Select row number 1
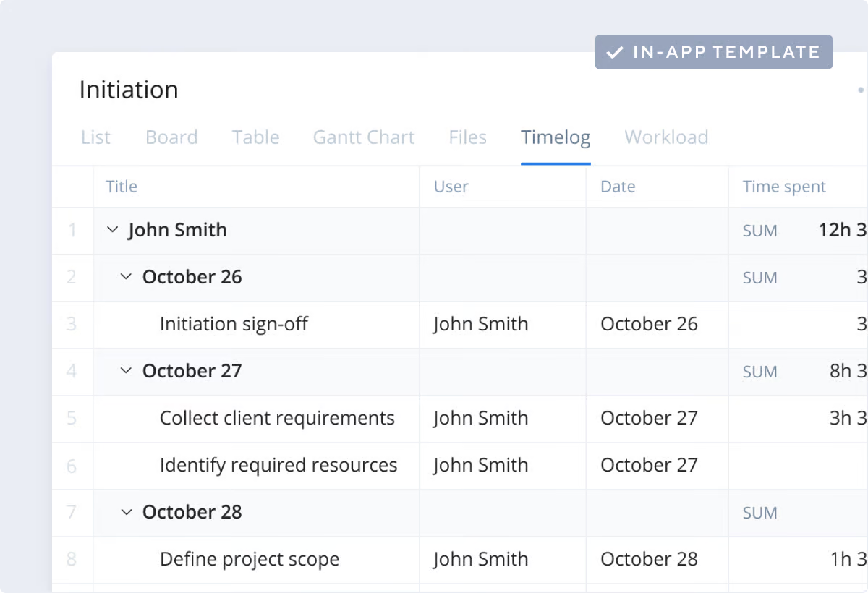Screen dimensions: 868x593 [x=72, y=230]
